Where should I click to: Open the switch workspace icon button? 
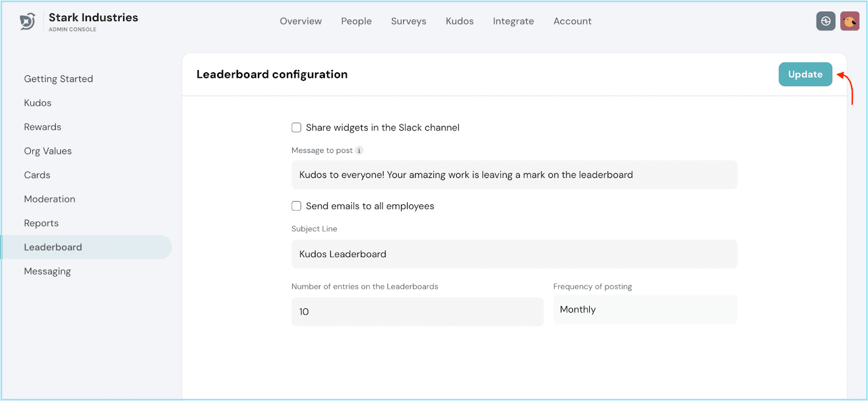825,21
